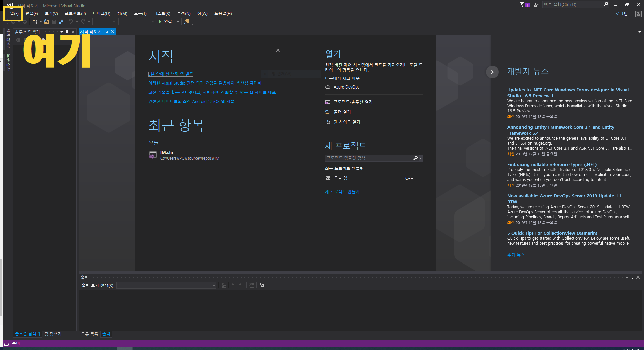The width and height of the screenshot is (644, 350).
Task: Dismiss the 시작 section with its X
Action: [278, 50]
